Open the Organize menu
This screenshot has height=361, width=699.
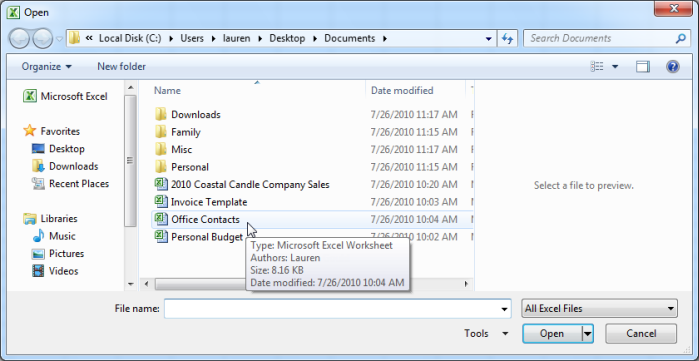(46, 67)
